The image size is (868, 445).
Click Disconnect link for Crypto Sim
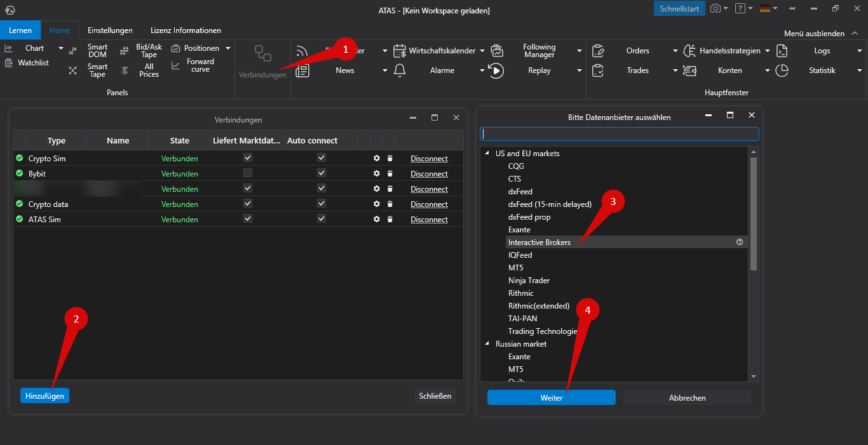[x=429, y=159]
